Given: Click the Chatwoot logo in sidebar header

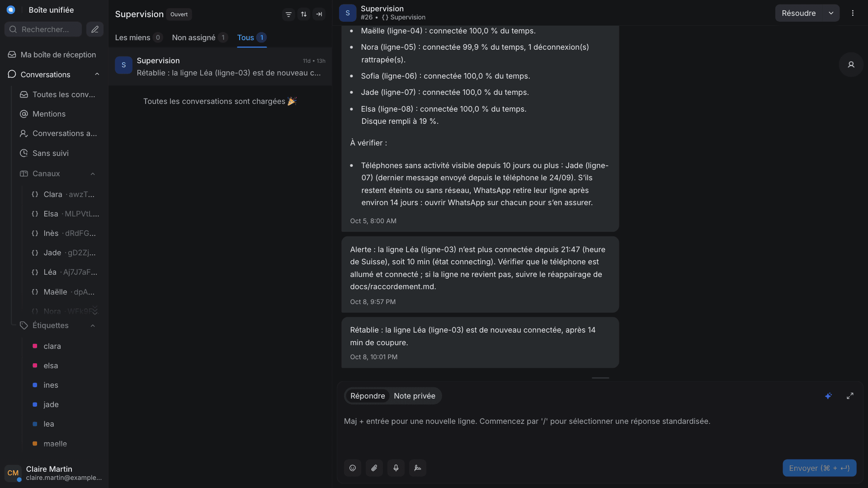Looking at the screenshot, I should point(11,10).
